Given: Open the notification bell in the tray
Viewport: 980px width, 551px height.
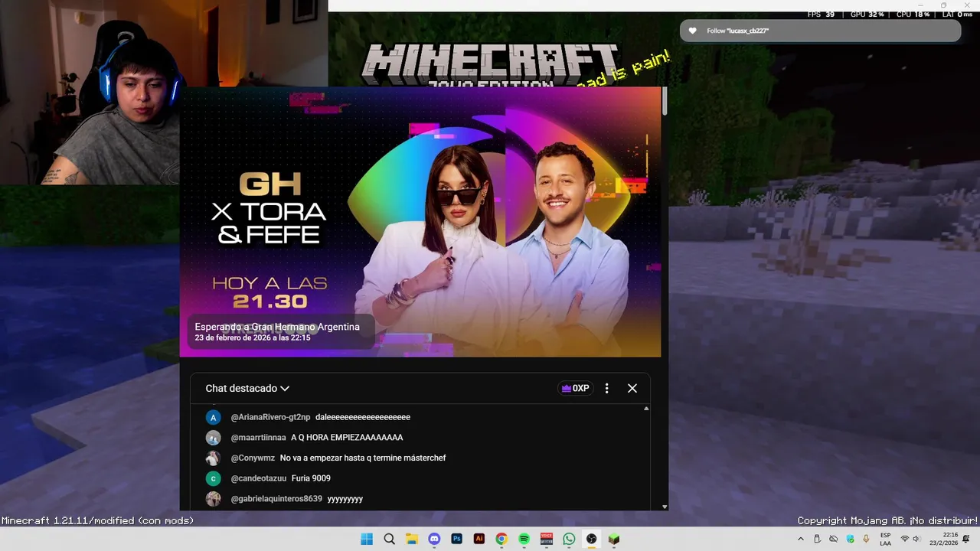Looking at the screenshot, I should 966,539.
